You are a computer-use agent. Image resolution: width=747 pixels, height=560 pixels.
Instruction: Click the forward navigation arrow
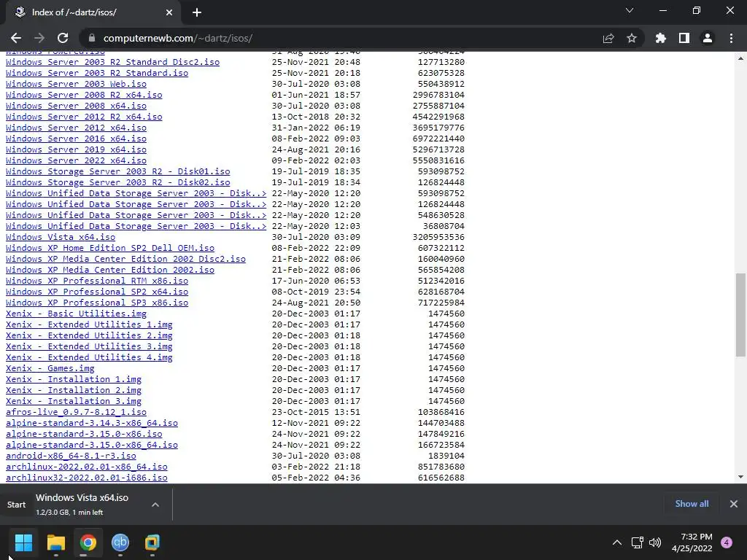[39, 38]
